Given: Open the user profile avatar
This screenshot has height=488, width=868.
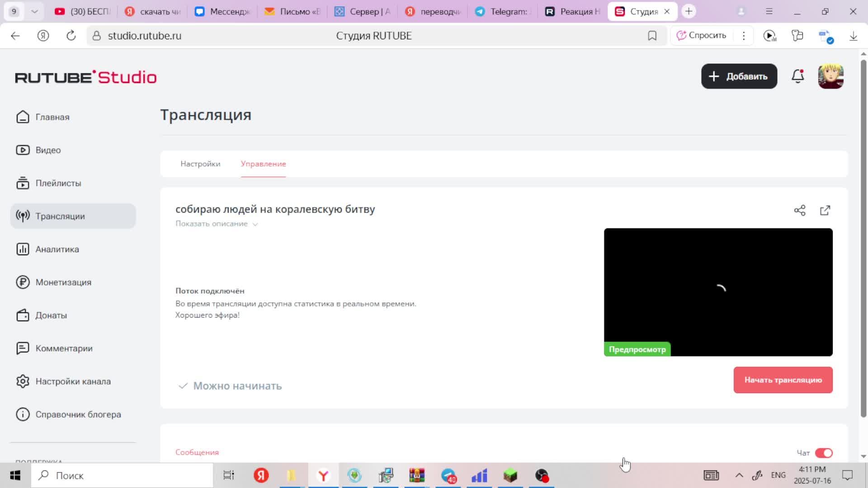Looking at the screenshot, I should click(x=830, y=76).
